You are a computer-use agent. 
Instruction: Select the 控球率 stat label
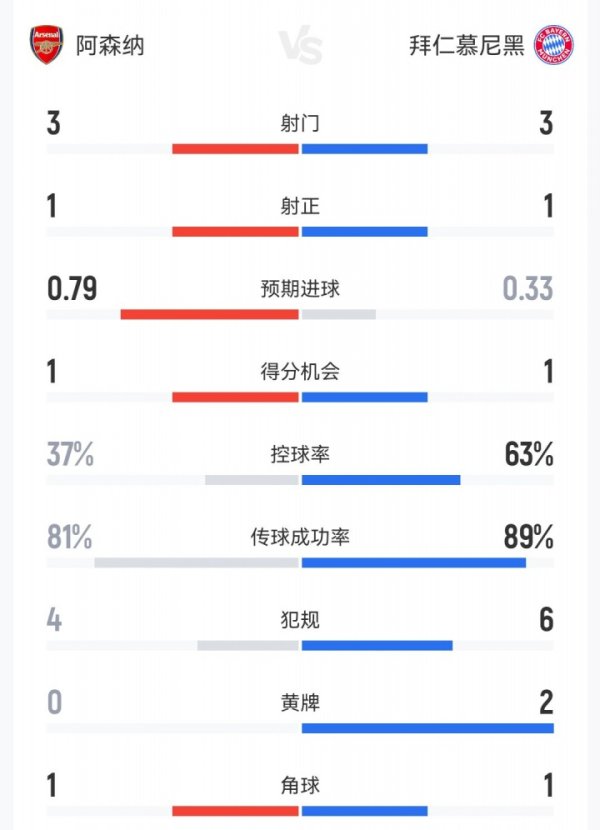[x=300, y=455]
